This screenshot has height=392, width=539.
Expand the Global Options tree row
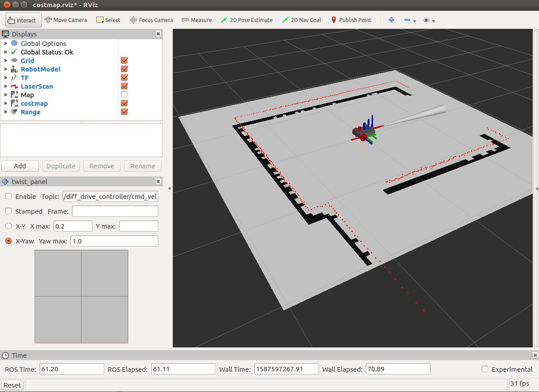(x=5, y=43)
